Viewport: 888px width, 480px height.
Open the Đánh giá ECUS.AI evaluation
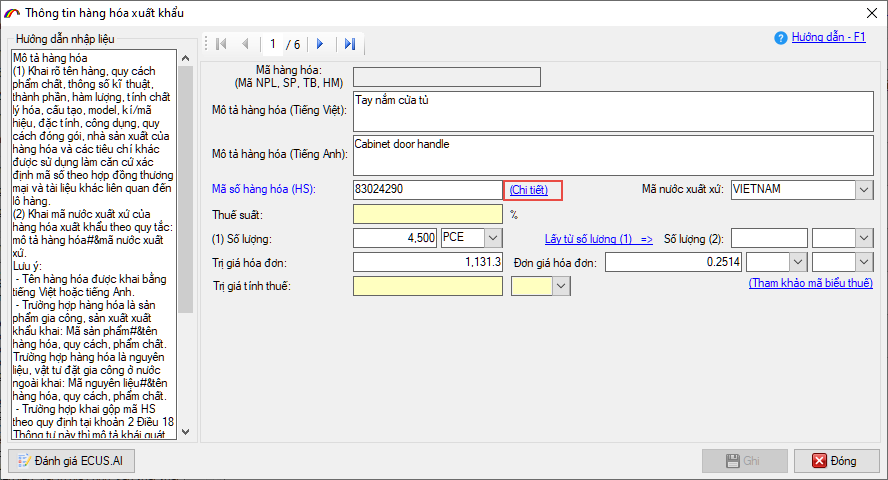point(71,461)
